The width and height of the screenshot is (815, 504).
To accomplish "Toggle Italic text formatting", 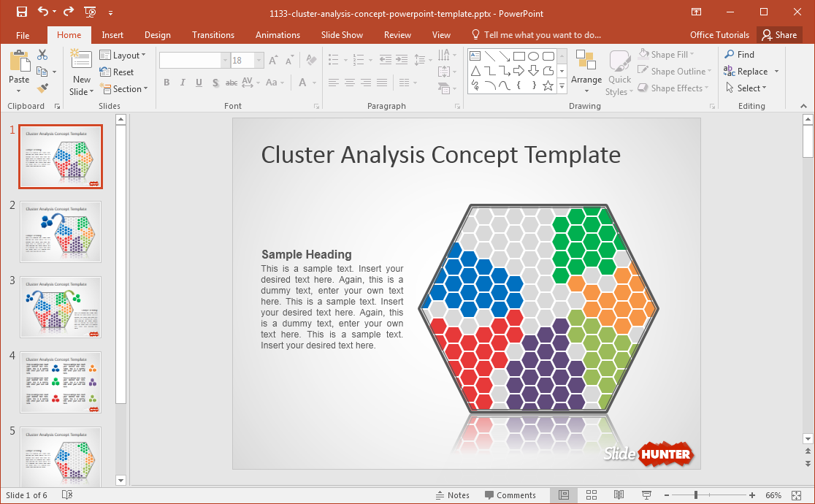I will (183, 83).
